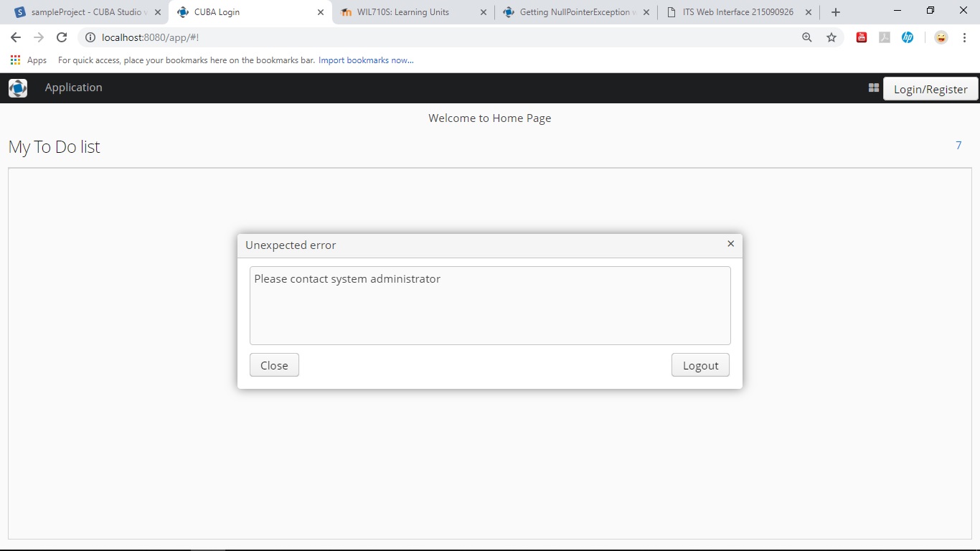The height and width of the screenshot is (551, 980).
Task: Click the address bar URL localhost:8080/app
Action: (x=150, y=37)
